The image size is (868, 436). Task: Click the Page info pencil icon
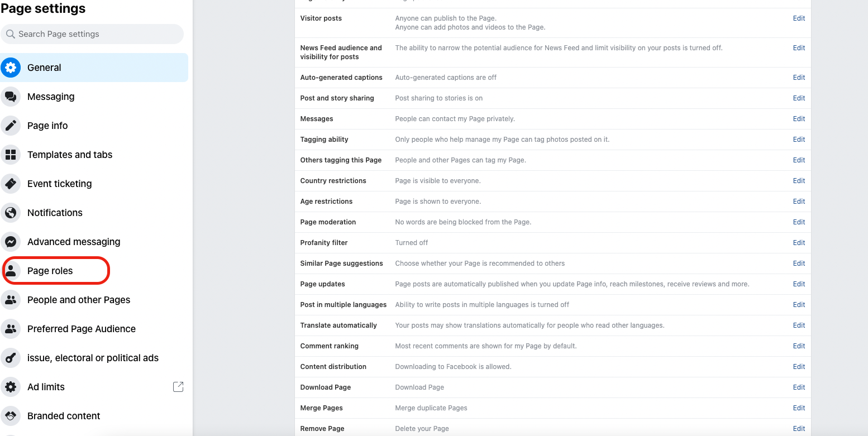pos(11,126)
